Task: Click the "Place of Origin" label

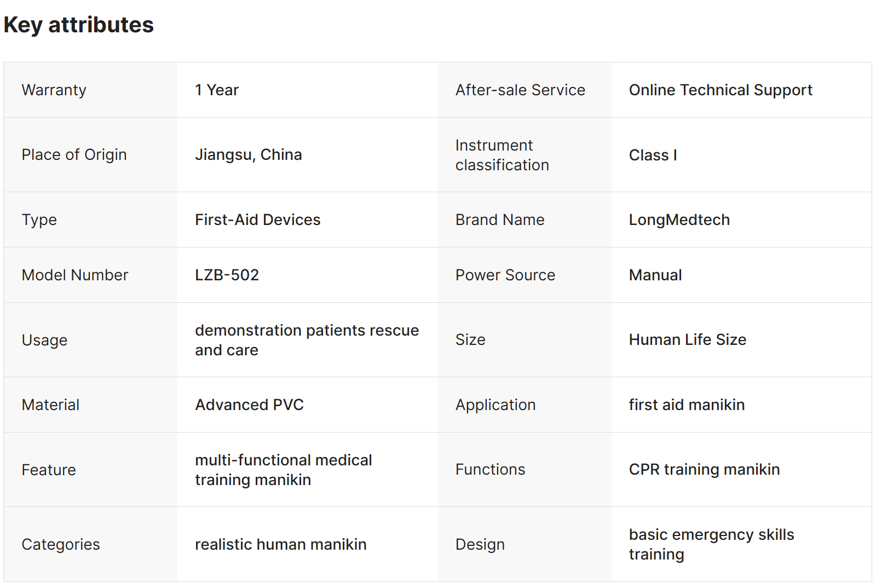Action: (x=74, y=155)
